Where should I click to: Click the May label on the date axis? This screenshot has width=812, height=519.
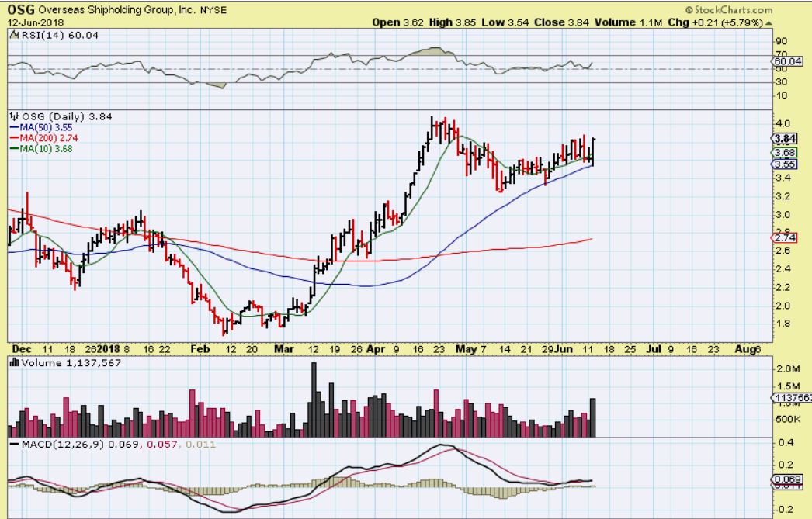(x=466, y=349)
